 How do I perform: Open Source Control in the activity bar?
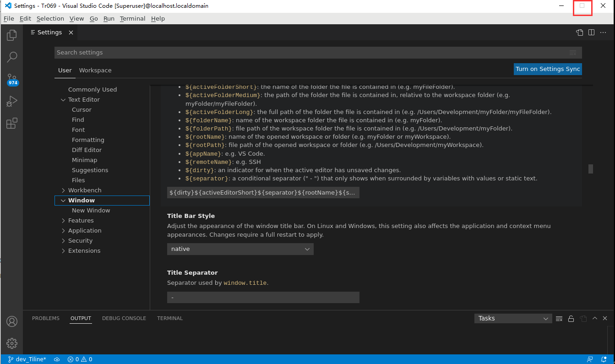pyautogui.click(x=11, y=79)
